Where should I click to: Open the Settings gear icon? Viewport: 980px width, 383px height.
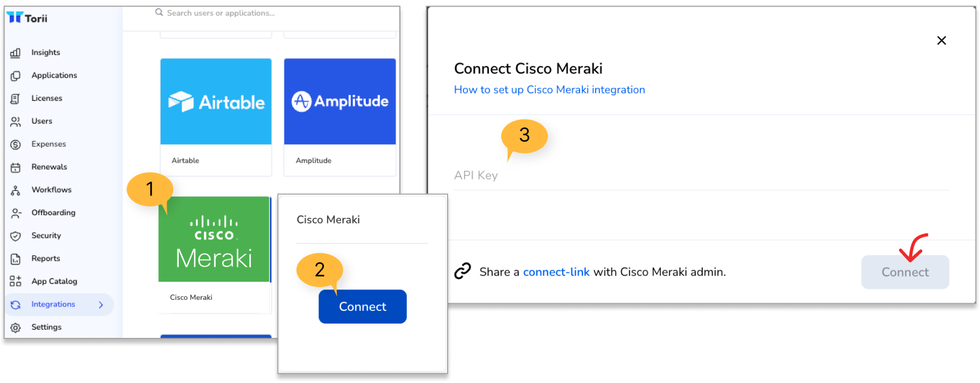pyautogui.click(x=15, y=327)
